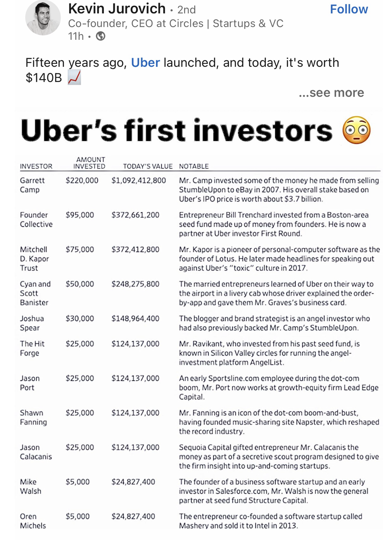The height and width of the screenshot is (541, 392).
Task: Click the NOTABLE column header
Action: (x=194, y=166)
